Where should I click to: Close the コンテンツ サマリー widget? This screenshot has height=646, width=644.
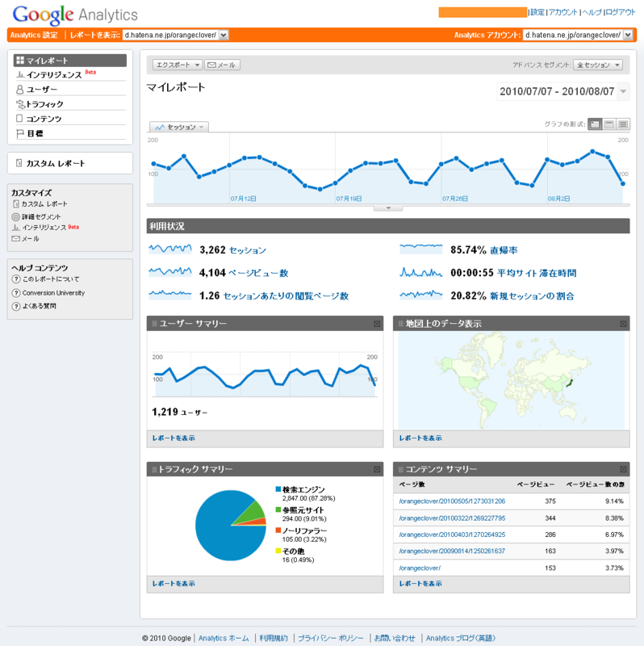623,469
